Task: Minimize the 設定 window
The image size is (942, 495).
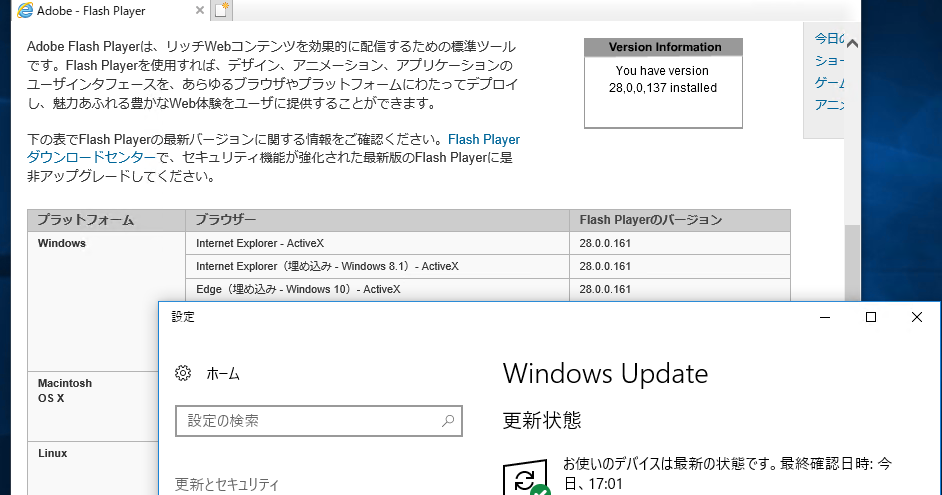Action: click(x=825, y=317)
